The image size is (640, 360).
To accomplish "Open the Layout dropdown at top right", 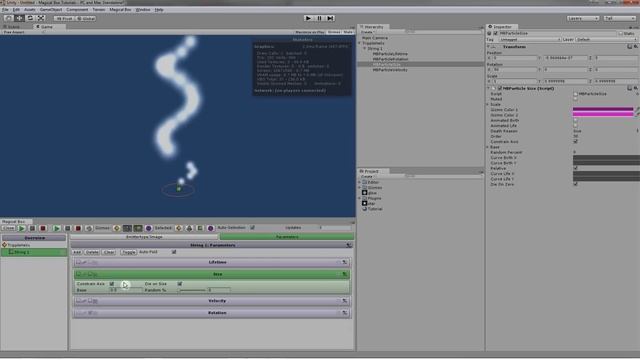I will click(620, 18).
